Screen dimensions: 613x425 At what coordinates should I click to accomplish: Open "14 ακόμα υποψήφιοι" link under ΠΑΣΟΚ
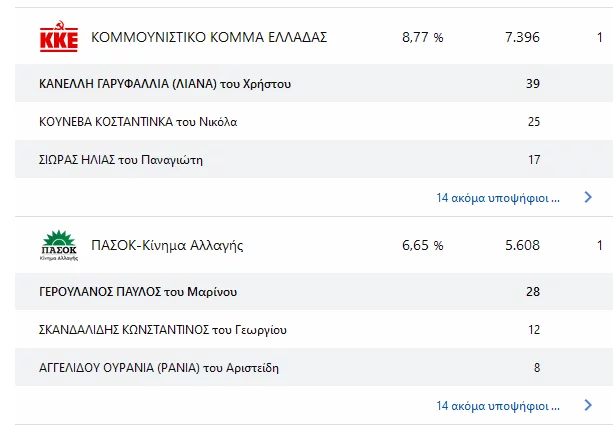497,406
